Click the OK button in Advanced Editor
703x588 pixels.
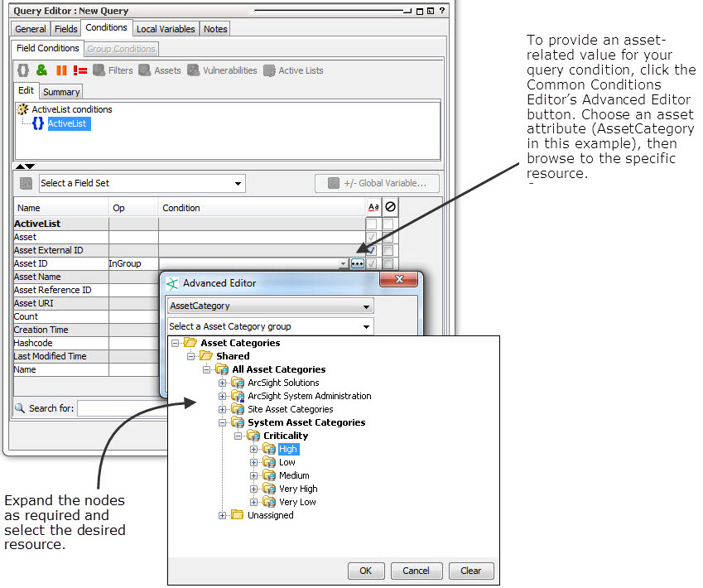point(366,571)
